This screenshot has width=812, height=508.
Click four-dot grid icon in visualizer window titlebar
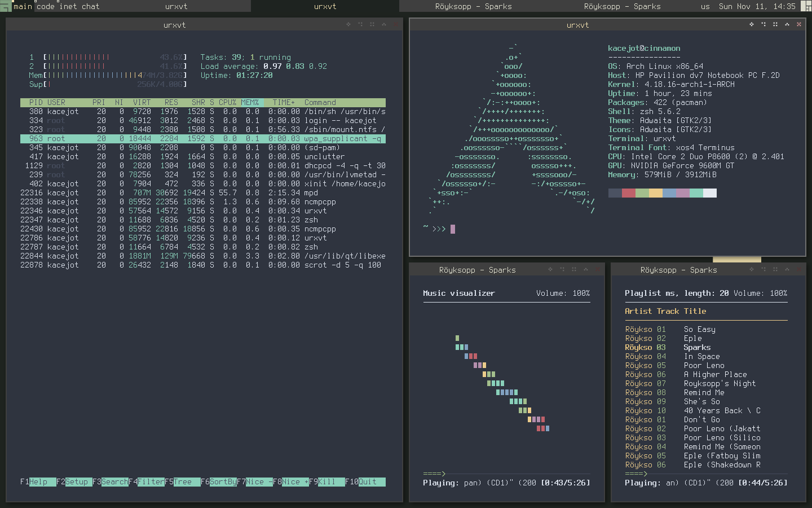(574, 269)
